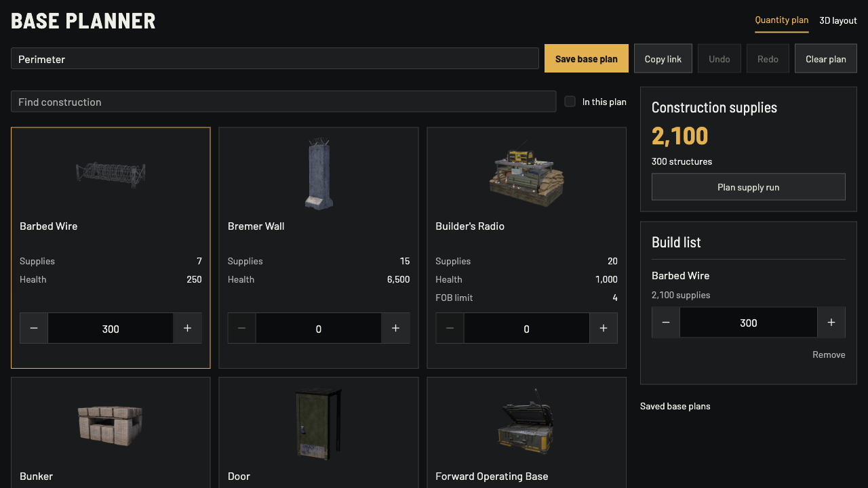Open the 3D layout tab
The width and height of the screenshot is (868, 488).
point(838,20)
